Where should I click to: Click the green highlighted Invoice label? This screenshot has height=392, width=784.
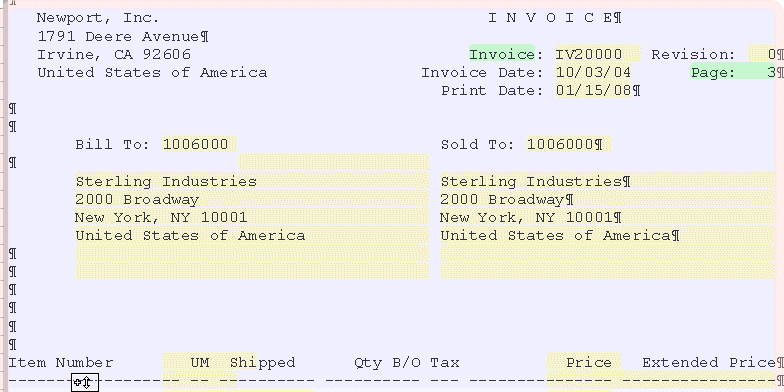point(502,54)
